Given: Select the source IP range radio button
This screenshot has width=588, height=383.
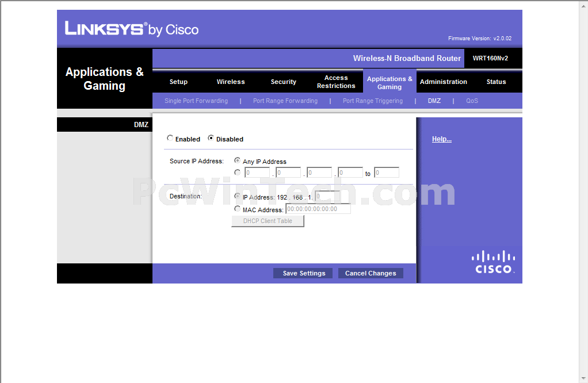Looking at the screenshot, I should (x=237, y=173).
